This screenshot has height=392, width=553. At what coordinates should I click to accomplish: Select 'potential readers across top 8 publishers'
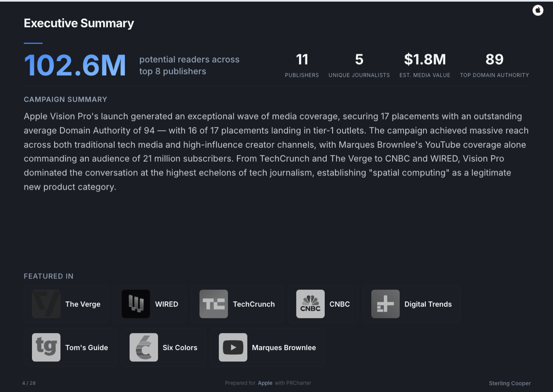tap(189, 65)
